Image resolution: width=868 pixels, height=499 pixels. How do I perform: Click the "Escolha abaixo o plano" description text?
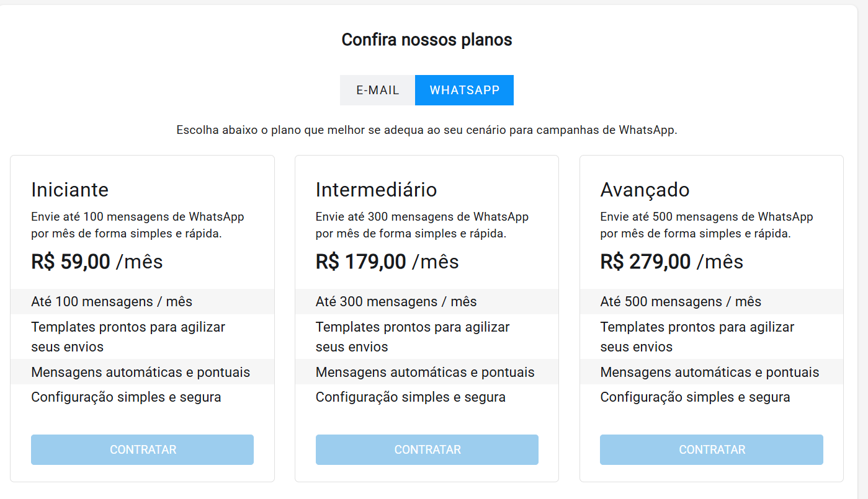pyautogui.click(x=427, y=131)
